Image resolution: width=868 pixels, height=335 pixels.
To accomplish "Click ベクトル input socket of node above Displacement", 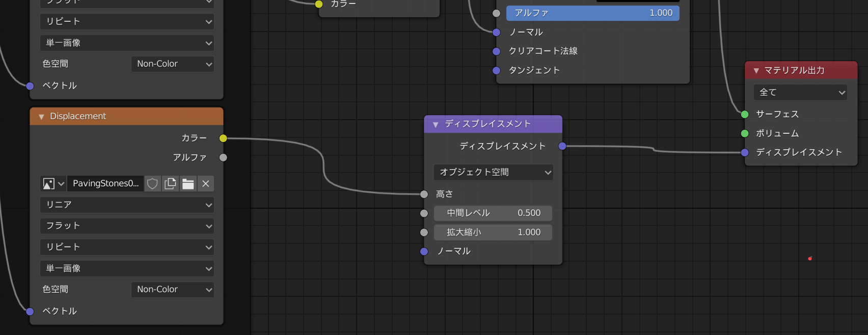I will point(30,86).
